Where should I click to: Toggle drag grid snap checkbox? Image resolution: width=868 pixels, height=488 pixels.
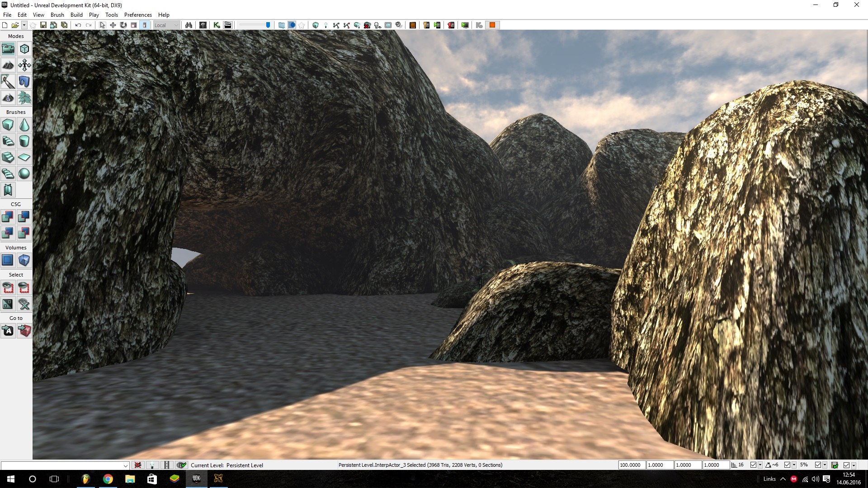(x=753, y=465)
